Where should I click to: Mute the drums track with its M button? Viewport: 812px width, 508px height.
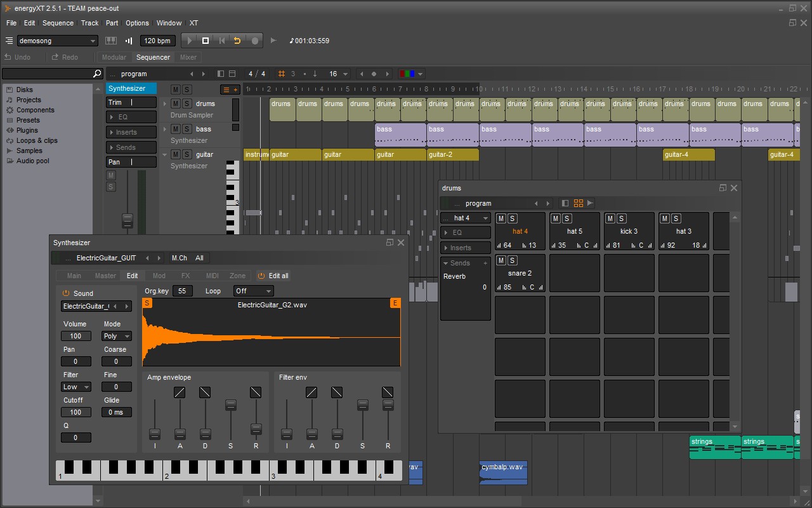(x=176, y=104)
